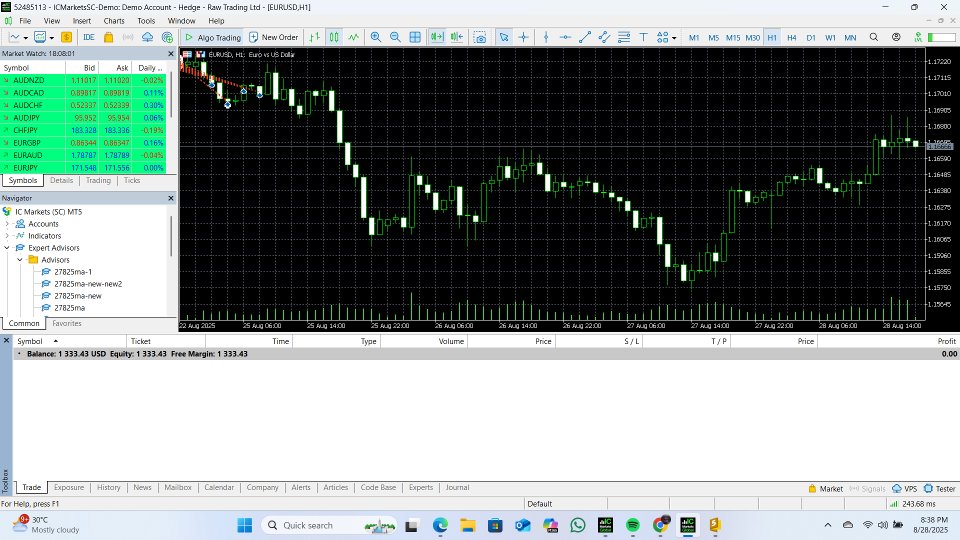Close the Market Watch panel

[x=171, y=54]
